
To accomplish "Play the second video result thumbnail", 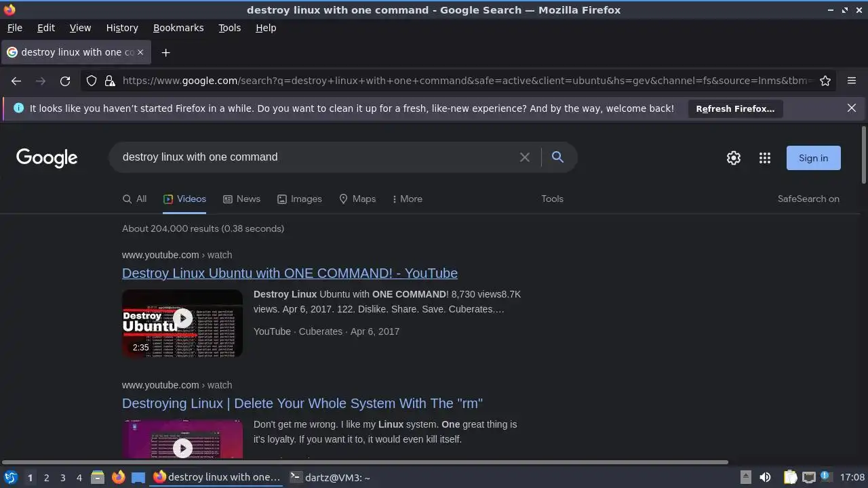I will pyautogui.click(x=182, y=439).
